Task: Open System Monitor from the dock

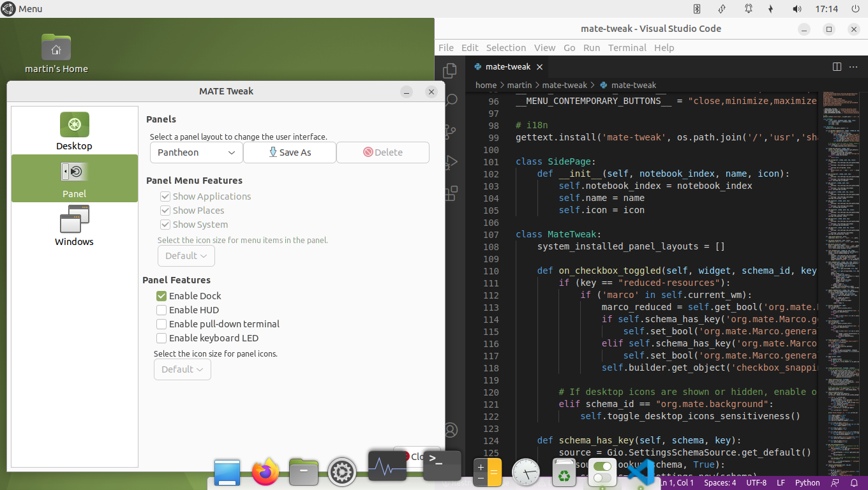Action: [x=387, y=465]
